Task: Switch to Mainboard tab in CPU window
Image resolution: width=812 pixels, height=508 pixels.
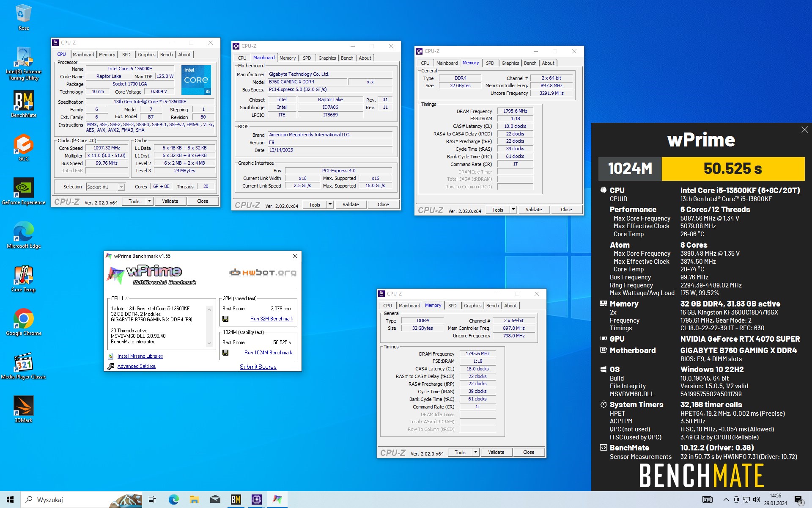Action: pos(83,55)
